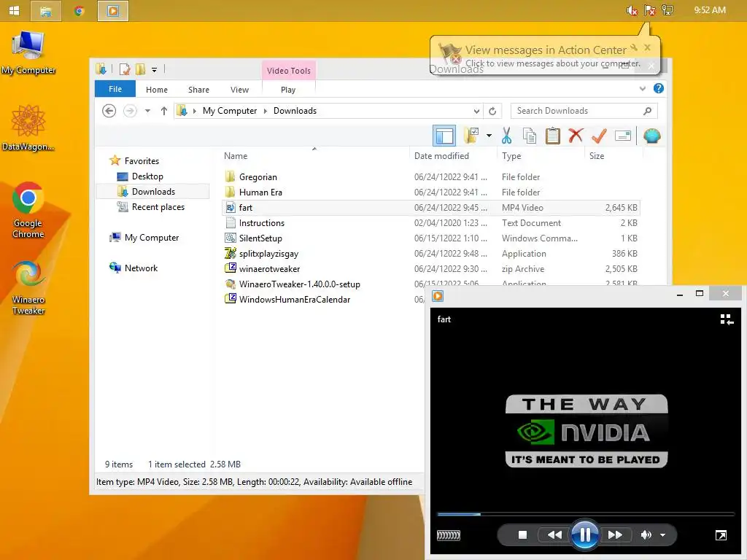Click the fast forward button in media player
This screenshot has height=560, width=747.
coord(615,534)
